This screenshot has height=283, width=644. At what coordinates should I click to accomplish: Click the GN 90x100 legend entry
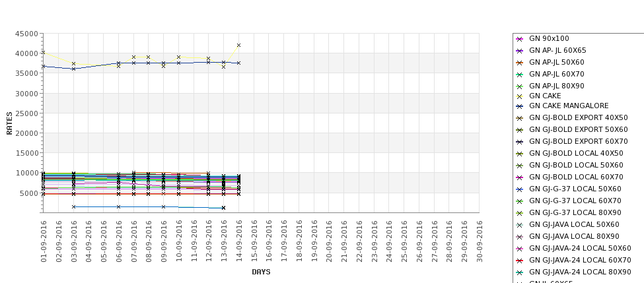coord(542,38)
